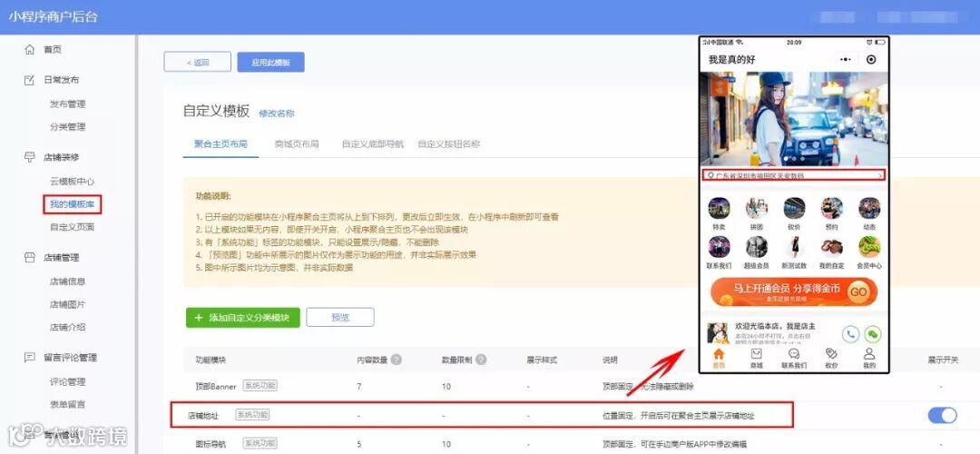The width and height of the screenshot is (980, 454).
Task: Tap the 新测试数 icon in phone preview
Action: coord(794,247)
